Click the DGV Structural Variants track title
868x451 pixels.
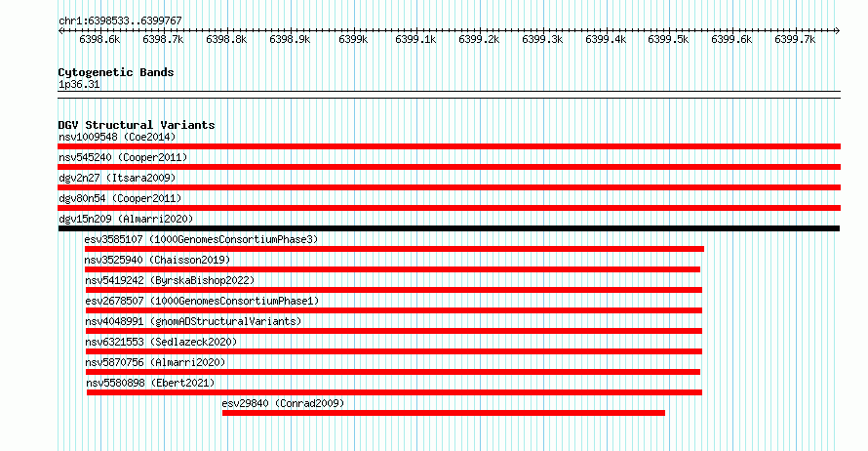(137, 125)
